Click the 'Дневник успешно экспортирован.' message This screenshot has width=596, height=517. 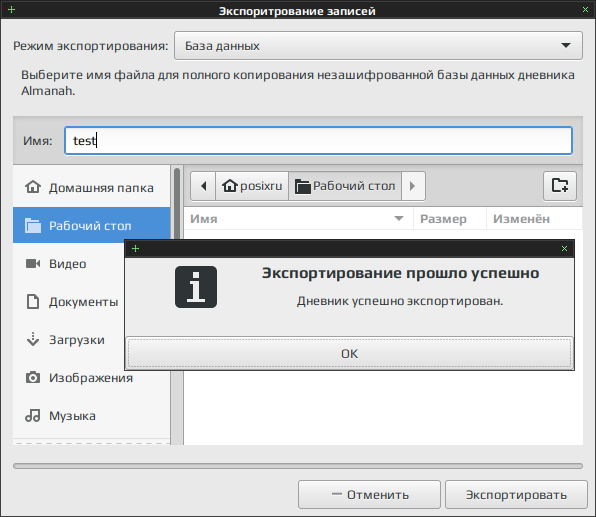(400, 301)
